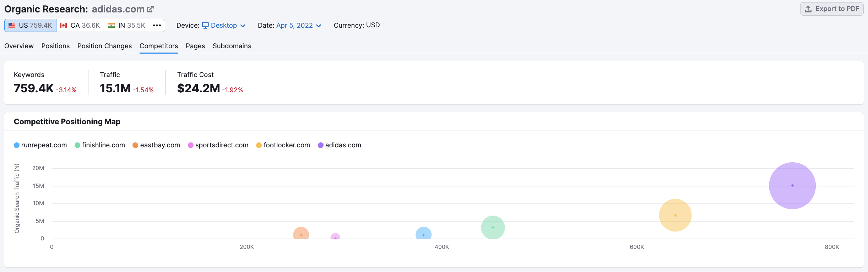Click the Traffic 15.1M metric

[x=115, y=88]
